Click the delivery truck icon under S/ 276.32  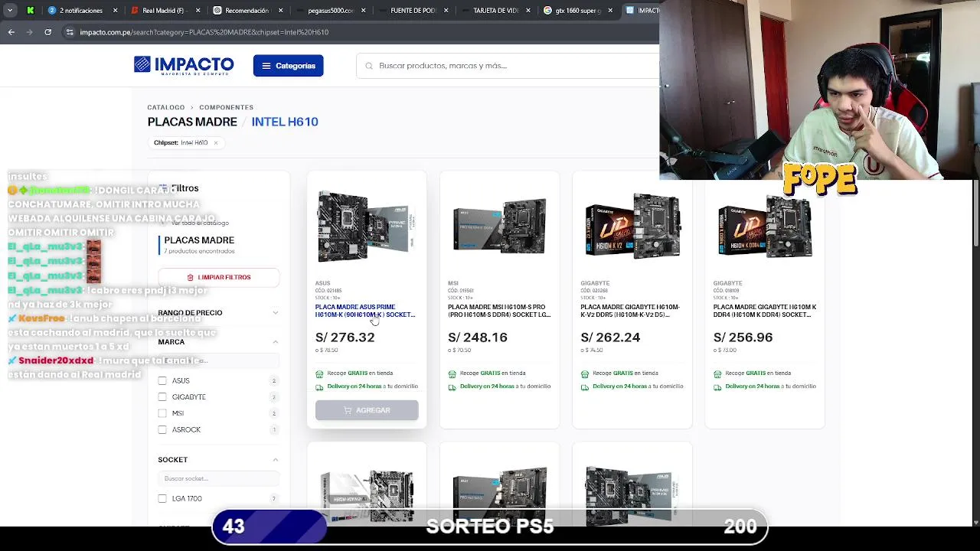[319, 387]
